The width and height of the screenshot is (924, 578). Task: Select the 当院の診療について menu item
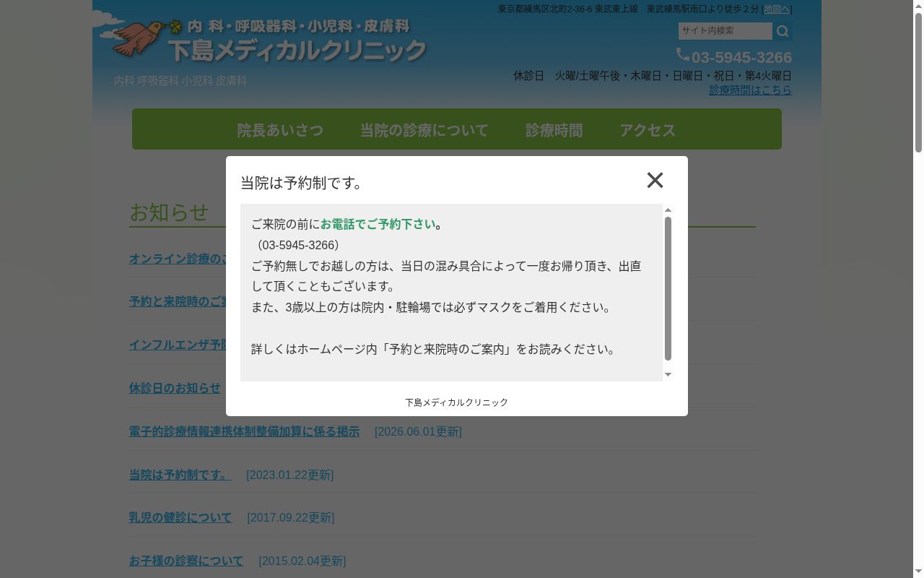click(424, 130)
